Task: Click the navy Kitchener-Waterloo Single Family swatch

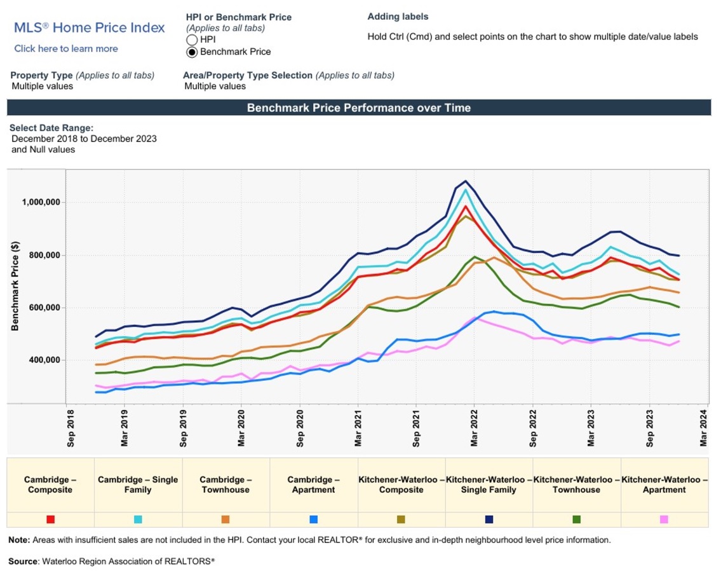Action: (489, 519)
